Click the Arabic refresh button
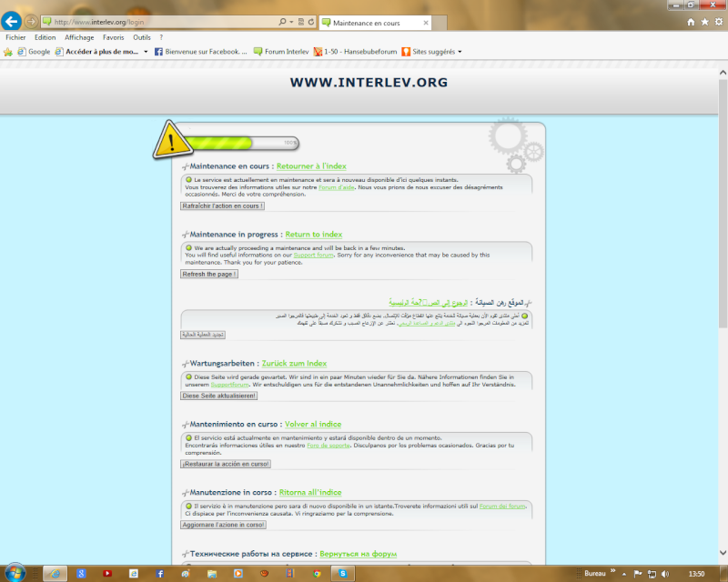This screenshot has height=582, width=728. (x=203, y=335)
